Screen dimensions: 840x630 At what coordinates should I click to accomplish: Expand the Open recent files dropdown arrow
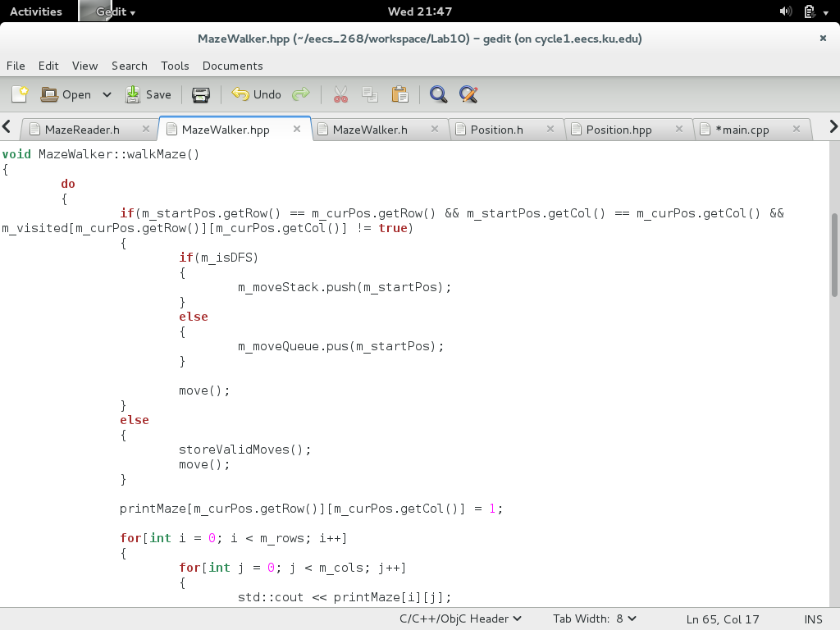pyautogui.click(x=107, y=94)
